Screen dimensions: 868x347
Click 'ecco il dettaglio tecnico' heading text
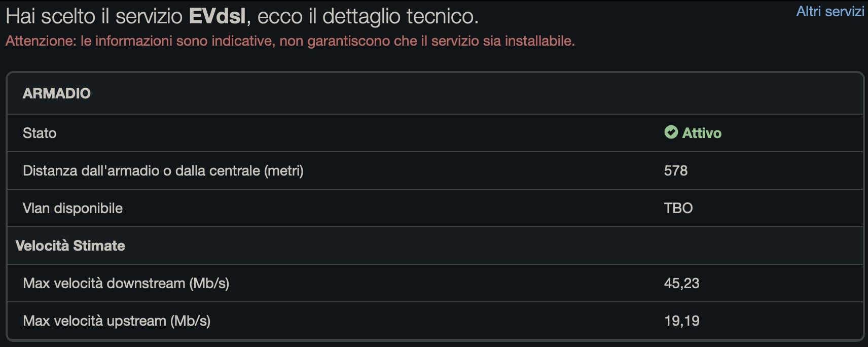coord(368,16)
